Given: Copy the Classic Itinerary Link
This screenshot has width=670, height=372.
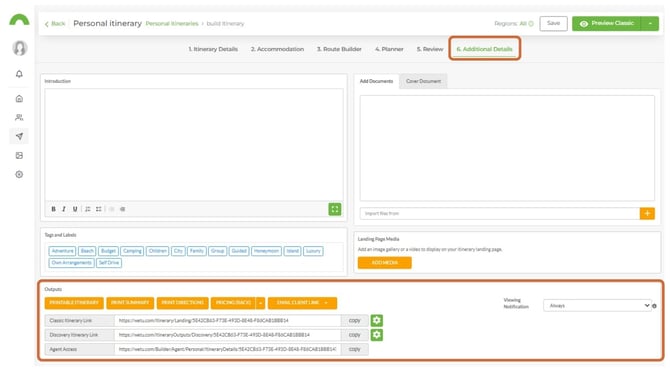Looking at the screenshot, I should 355,320.
